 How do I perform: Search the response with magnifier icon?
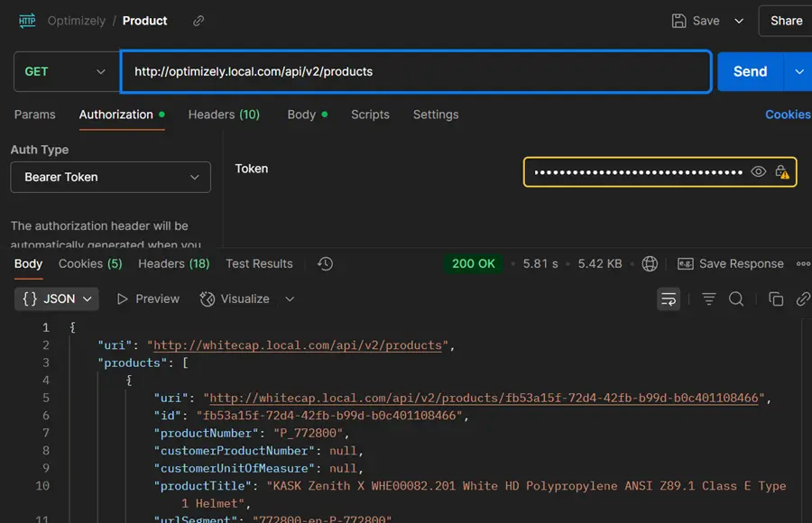(736, 298)
